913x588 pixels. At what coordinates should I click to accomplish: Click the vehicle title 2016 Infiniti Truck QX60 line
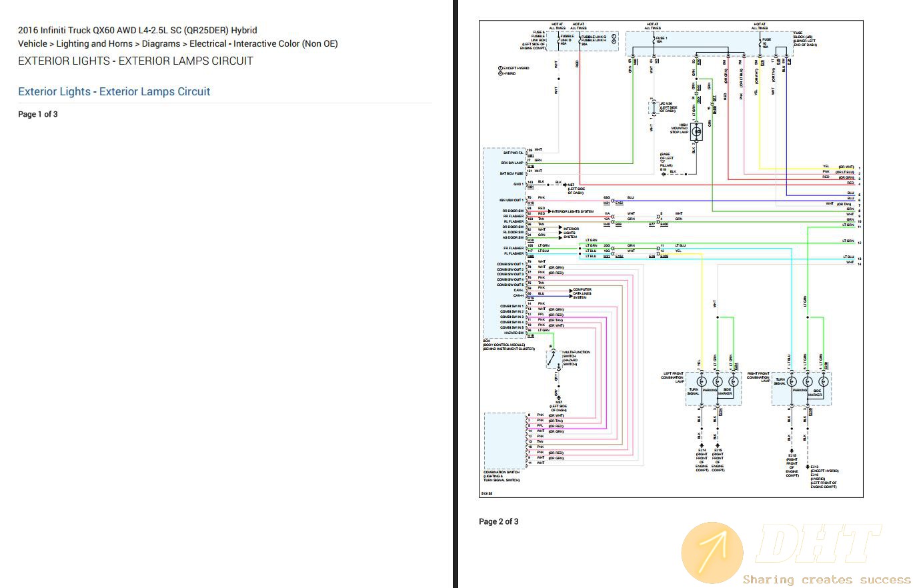coord(137,30)
